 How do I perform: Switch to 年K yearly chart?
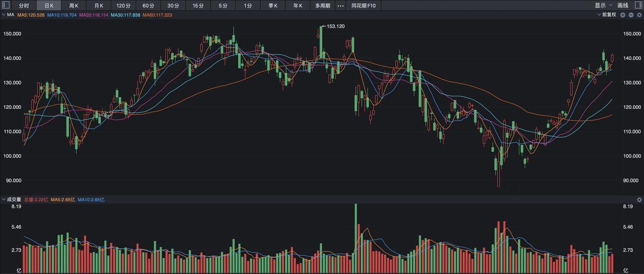click(x=298, y=6)
